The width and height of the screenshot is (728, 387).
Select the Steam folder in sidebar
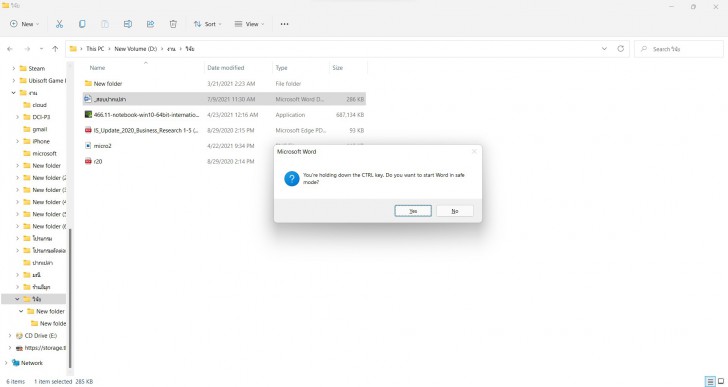click(36, 68)
